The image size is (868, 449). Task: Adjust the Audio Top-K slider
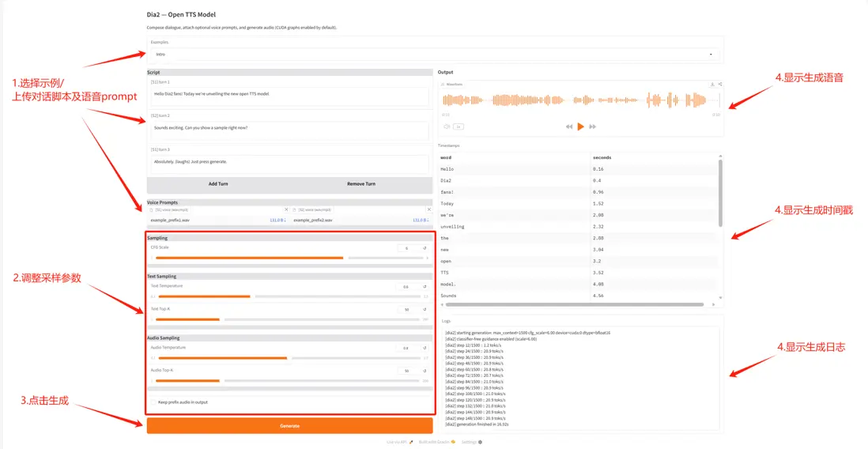point(288,381)
